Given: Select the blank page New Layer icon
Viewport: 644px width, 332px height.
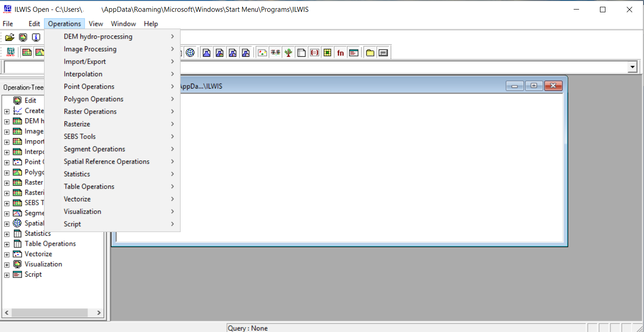Looking at the screenshot, I should [301, 52].
